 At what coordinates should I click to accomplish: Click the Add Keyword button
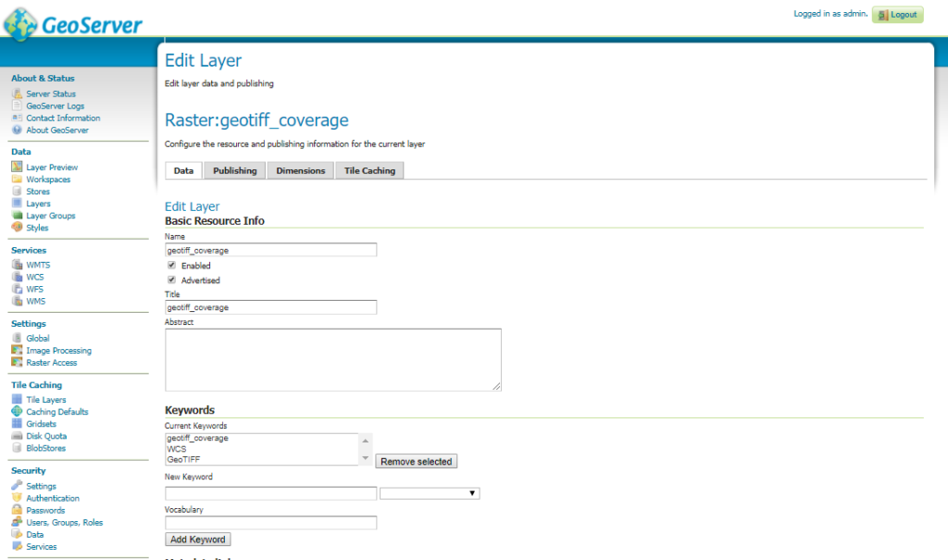click(x=197, y=539)
